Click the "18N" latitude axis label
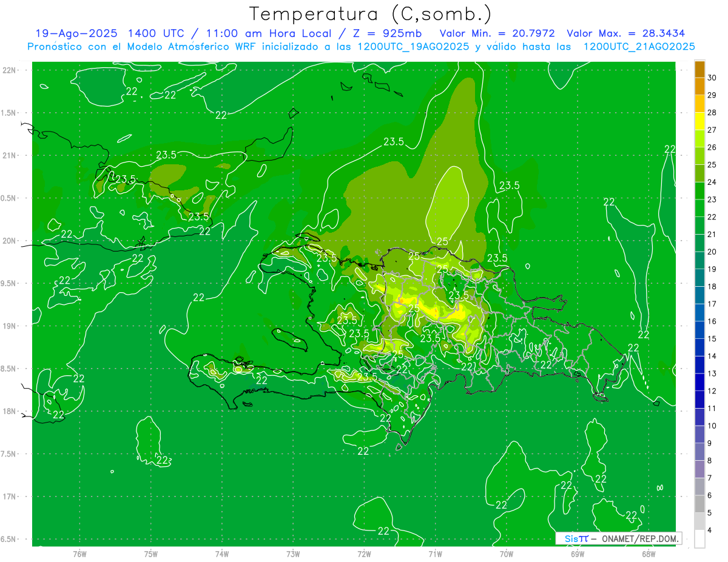The height and width of the screenshot is (562, 728). pyautogui.click(x=10, y=411)
